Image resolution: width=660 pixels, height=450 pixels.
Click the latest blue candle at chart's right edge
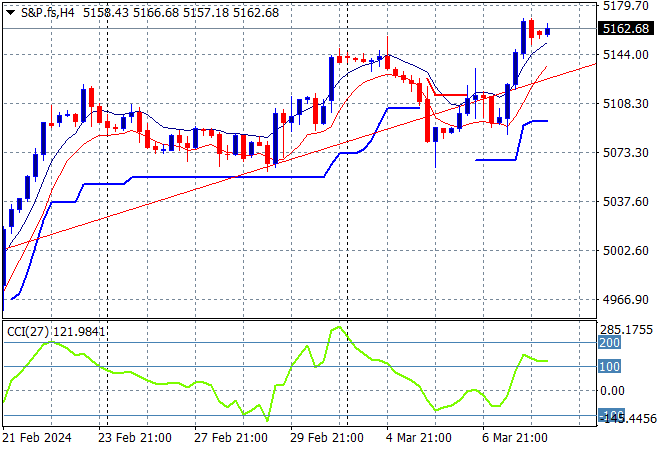(547, 30)
